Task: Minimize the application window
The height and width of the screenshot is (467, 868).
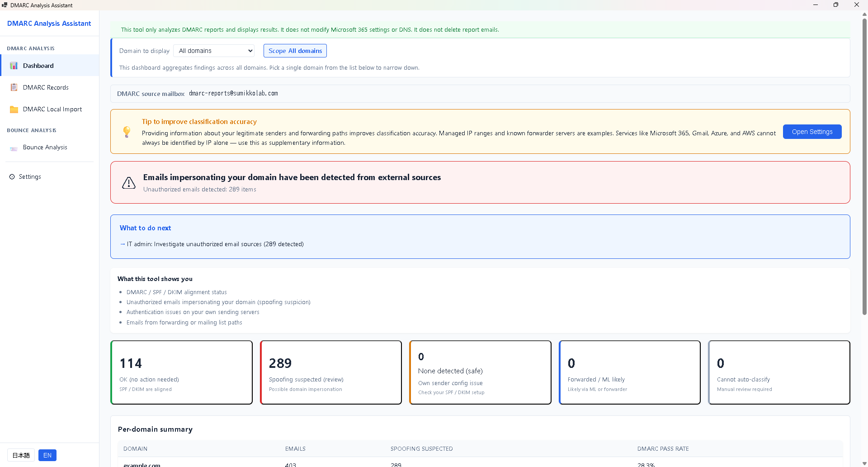Action: (816, 5)
